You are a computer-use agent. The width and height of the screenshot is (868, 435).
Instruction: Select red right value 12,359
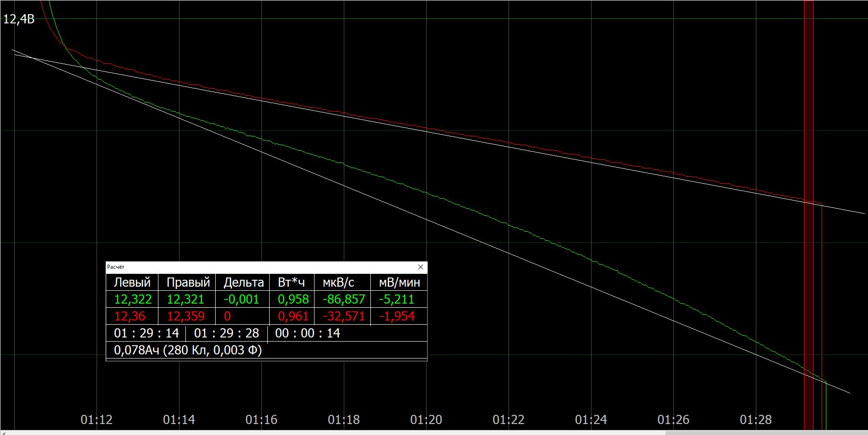tap(185, 316)
